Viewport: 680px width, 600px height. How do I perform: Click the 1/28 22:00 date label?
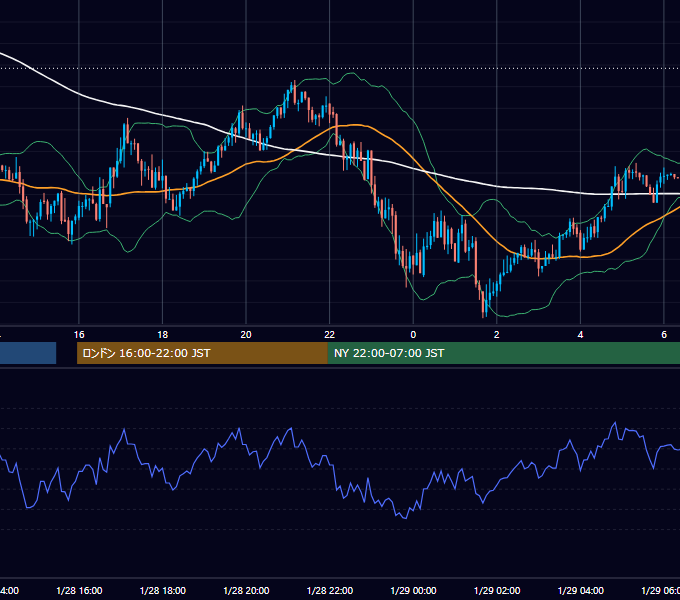tap(330, 590)
